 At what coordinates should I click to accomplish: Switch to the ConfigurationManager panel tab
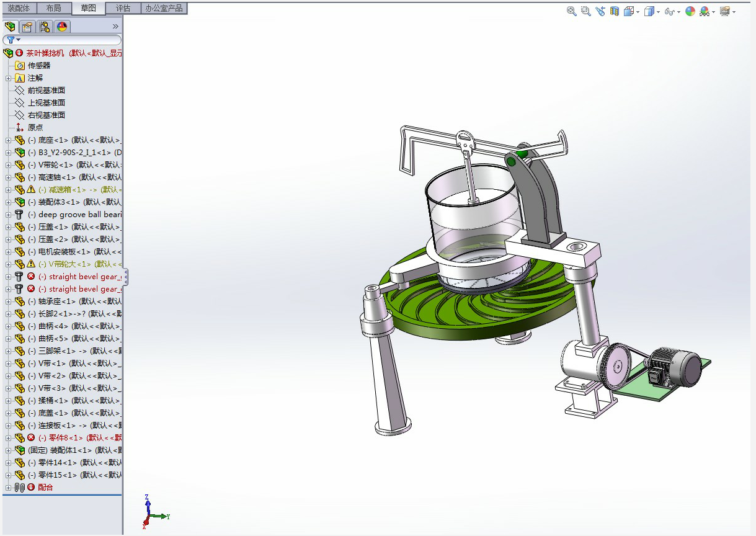tap(45, 27)
